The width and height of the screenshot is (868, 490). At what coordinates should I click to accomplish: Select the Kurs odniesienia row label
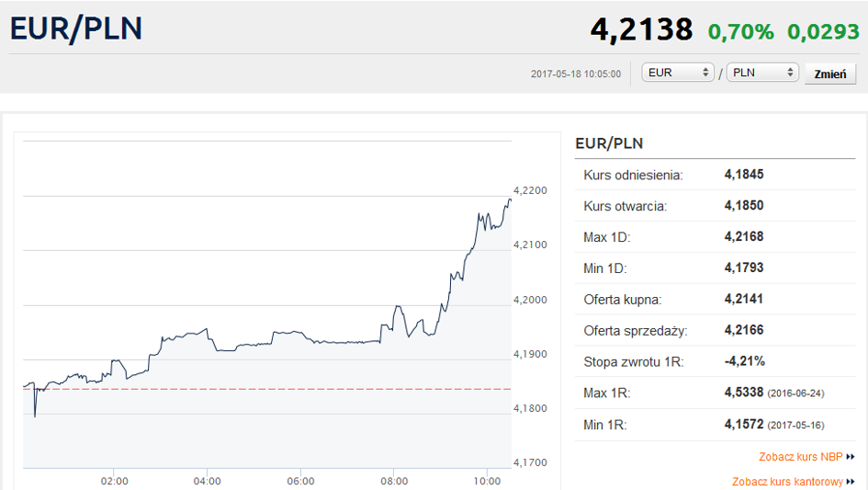[x=633, y=175]
